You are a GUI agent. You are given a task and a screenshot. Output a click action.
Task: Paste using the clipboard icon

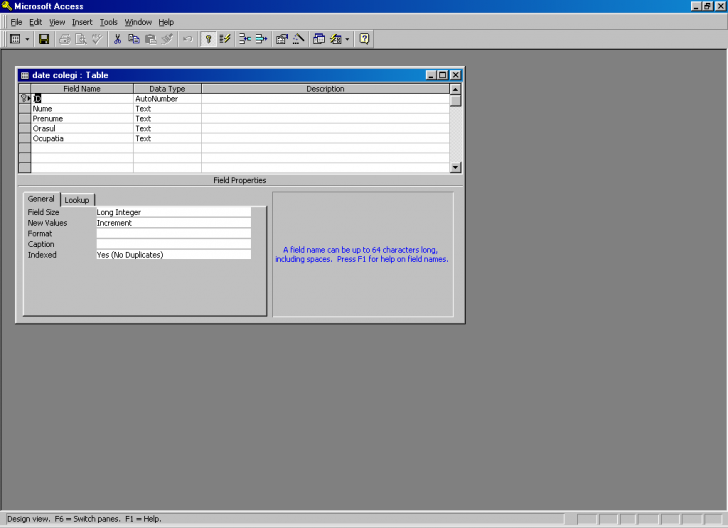click(150, 39)
